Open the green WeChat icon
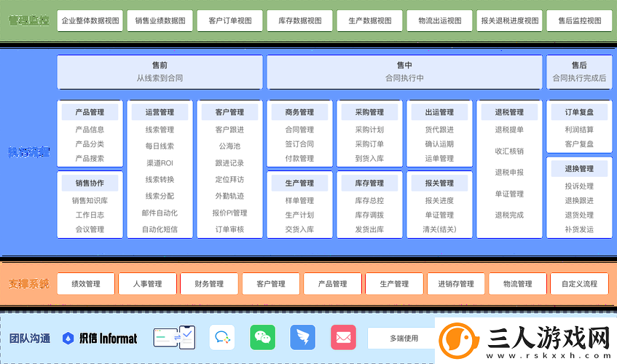Viewport: 617px width, 364px height. [262, 337]
